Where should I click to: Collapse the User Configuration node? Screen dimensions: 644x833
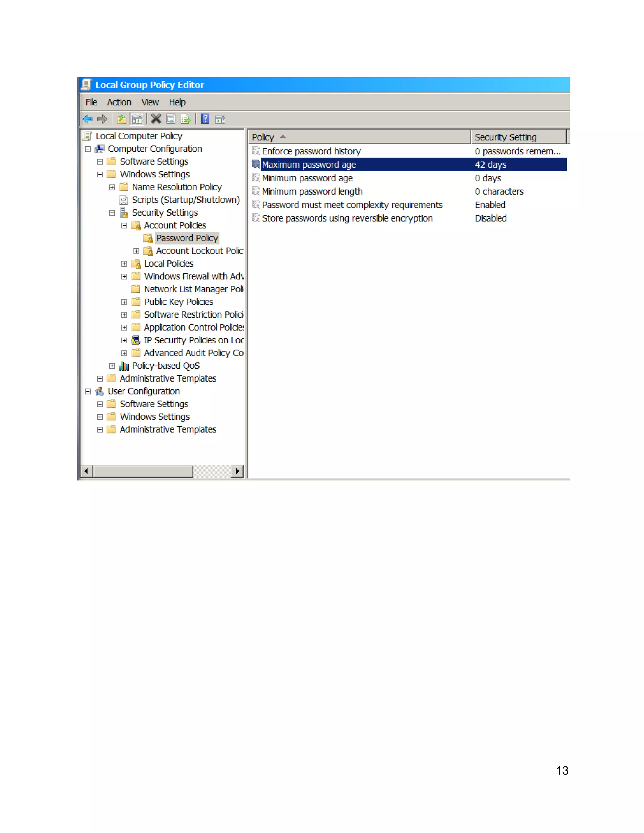tap(88, 391)
